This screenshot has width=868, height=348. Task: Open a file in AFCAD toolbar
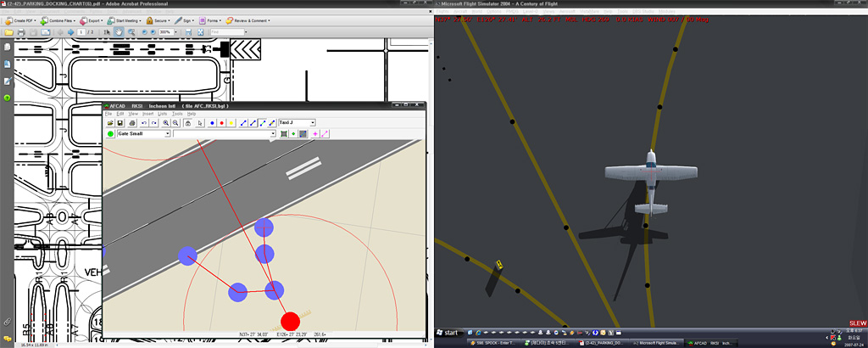(x=110, y=123)
